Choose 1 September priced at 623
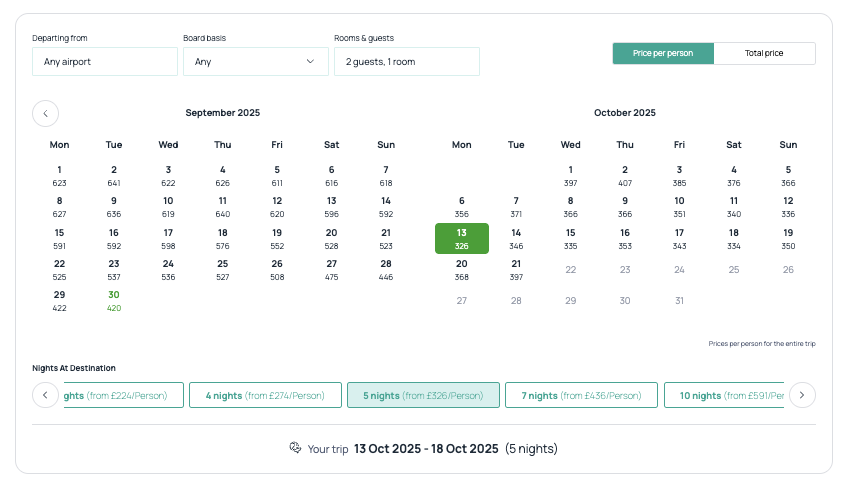 point(59,176)
